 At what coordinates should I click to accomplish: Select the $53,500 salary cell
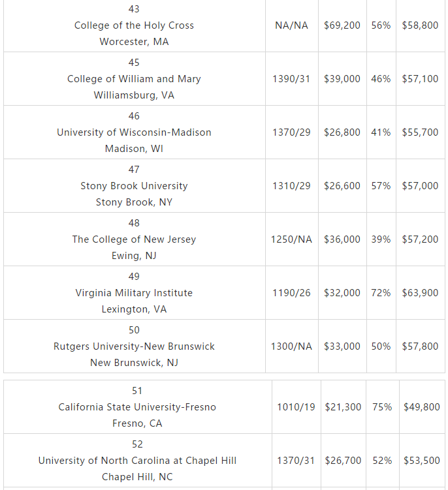point(422,460)
